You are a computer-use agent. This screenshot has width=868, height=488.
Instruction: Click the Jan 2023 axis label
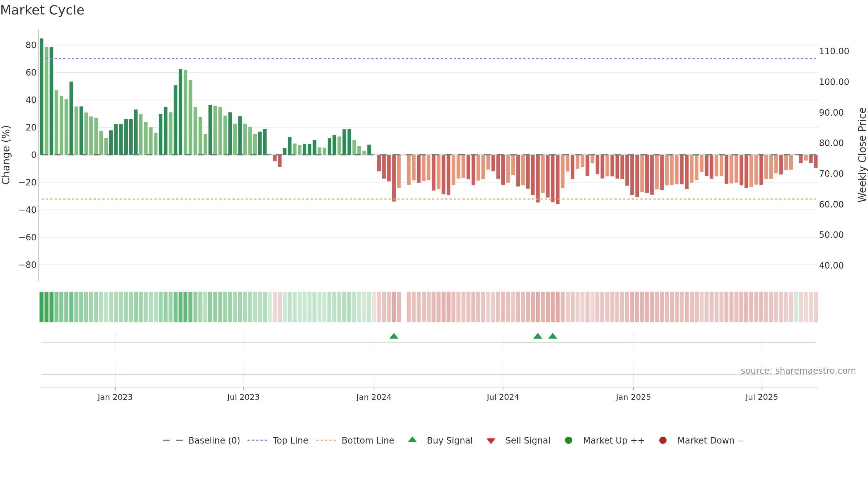[115, 397]
